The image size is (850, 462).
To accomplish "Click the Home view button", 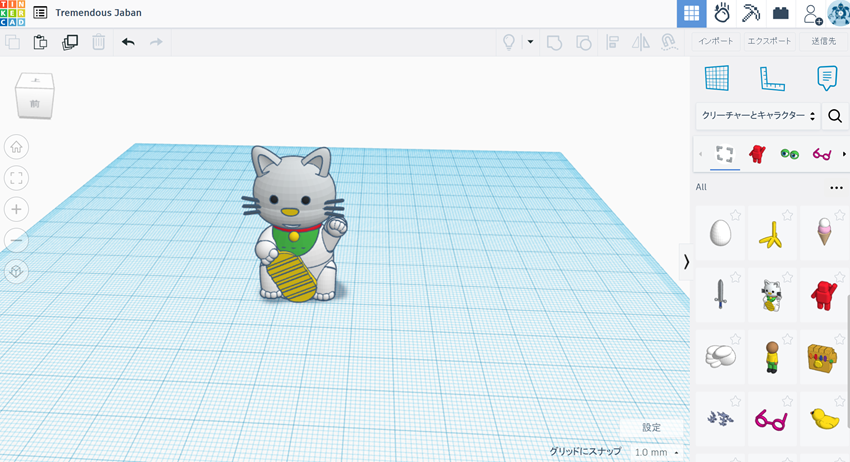I will (16, 147).
